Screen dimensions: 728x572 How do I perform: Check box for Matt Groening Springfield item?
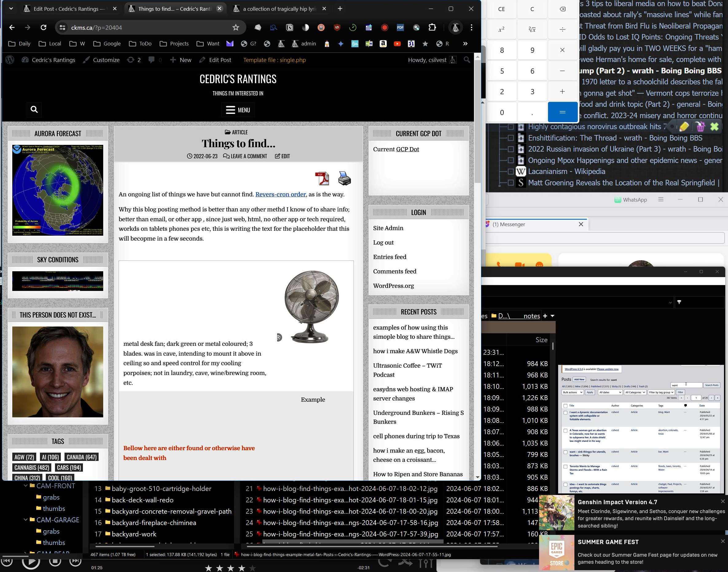(511, 183)
